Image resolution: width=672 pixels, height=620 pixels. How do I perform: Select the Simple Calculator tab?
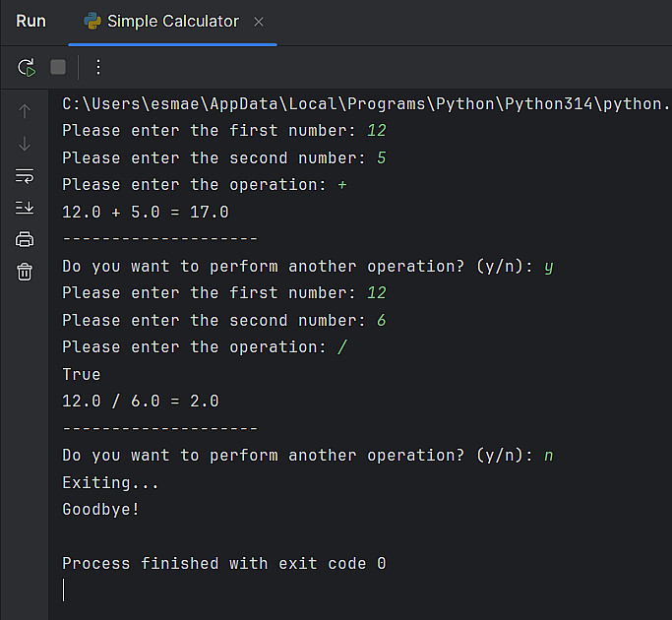[172, 22]
